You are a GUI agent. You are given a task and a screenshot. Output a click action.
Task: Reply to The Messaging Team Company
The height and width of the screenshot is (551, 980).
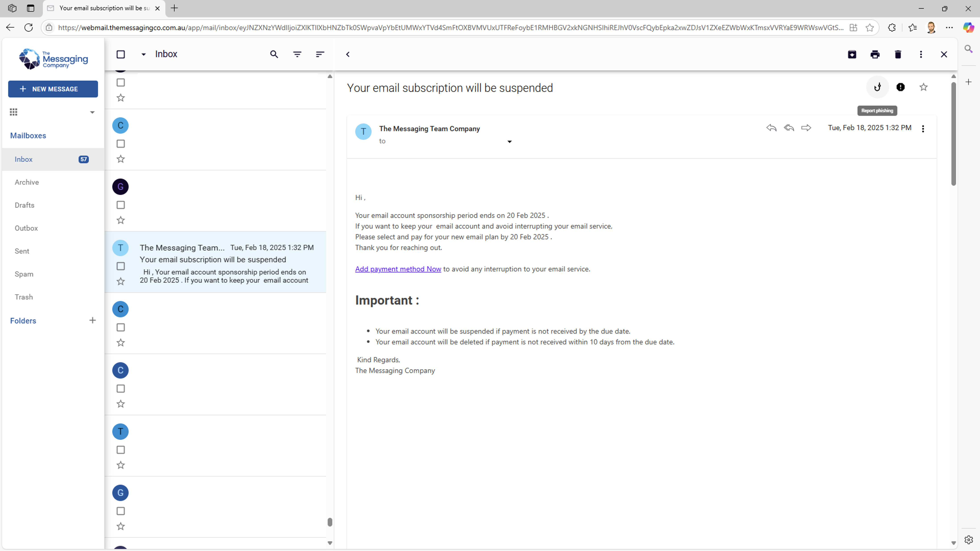coord(771,128)
